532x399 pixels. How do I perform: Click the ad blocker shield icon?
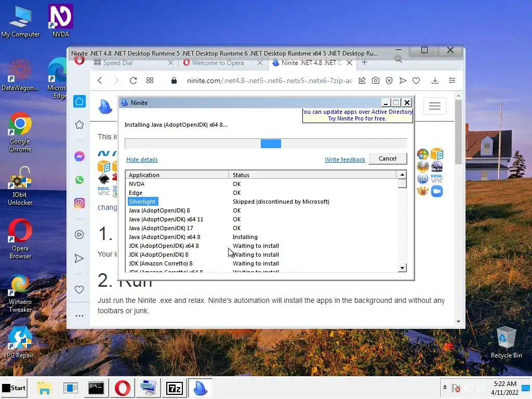coord(389,81)
